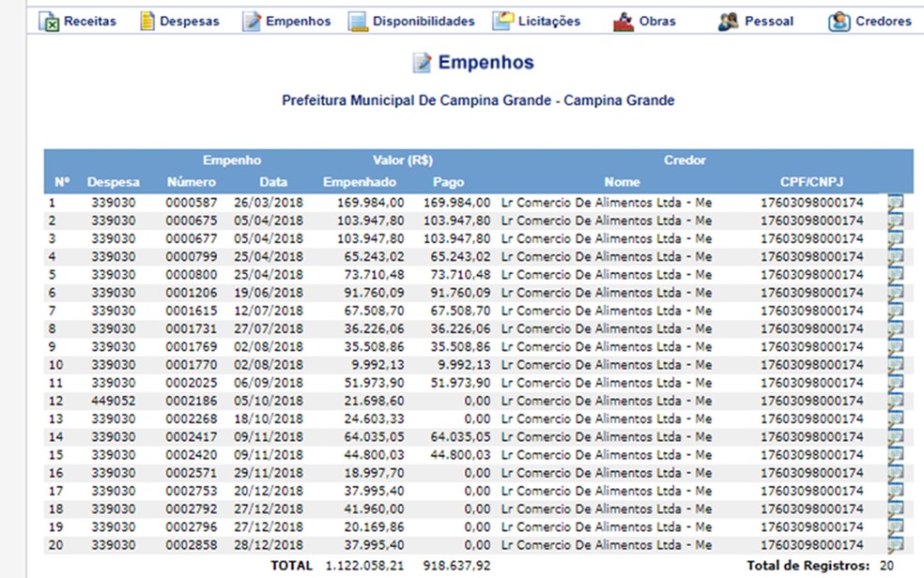This screenshot has height=578, width=924.
Task: Click the Despesas document icon
Action: click(147, 22)
